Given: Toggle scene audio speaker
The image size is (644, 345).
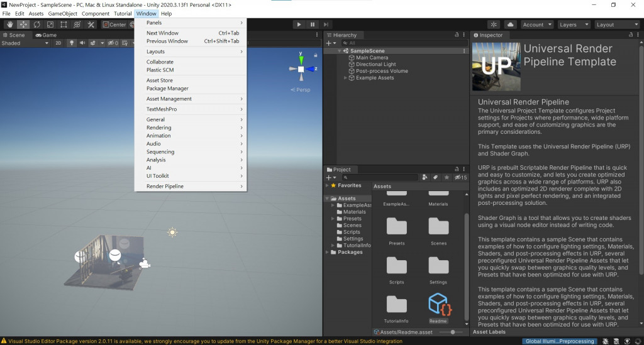Looking at the screenshot, I should 82,43.
